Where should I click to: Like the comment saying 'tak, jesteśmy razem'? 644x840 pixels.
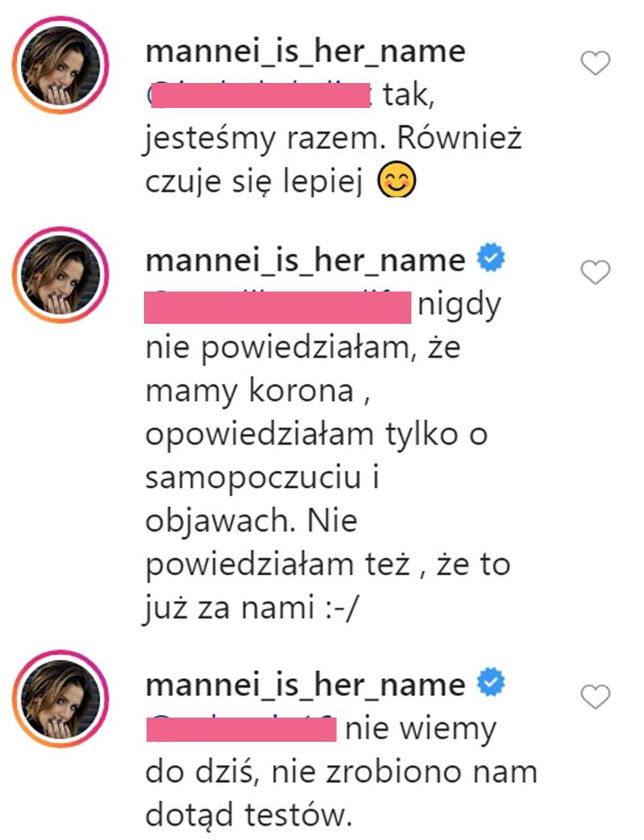point(596,63)
